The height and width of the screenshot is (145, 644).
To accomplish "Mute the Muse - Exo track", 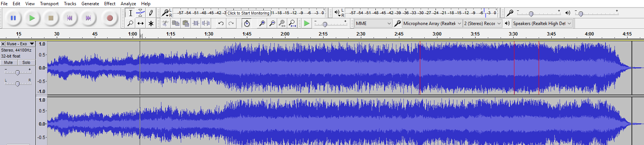I will pyautogui.click(x=9, y=62).
